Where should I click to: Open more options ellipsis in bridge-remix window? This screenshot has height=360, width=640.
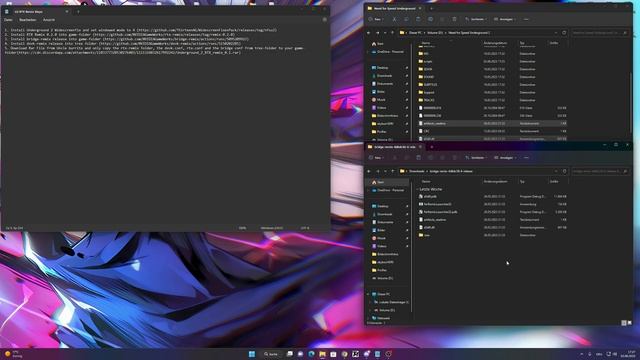click(526, 158)
